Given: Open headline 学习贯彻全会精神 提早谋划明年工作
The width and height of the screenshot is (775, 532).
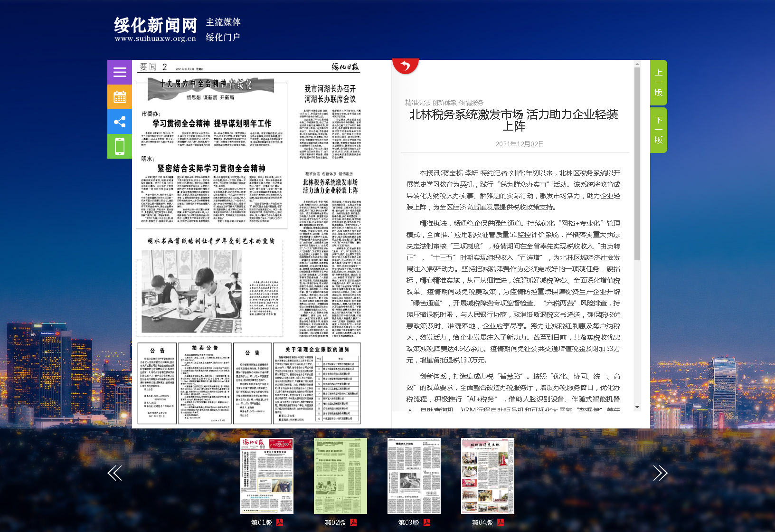Looking at the screenshot, I should 212,123.
